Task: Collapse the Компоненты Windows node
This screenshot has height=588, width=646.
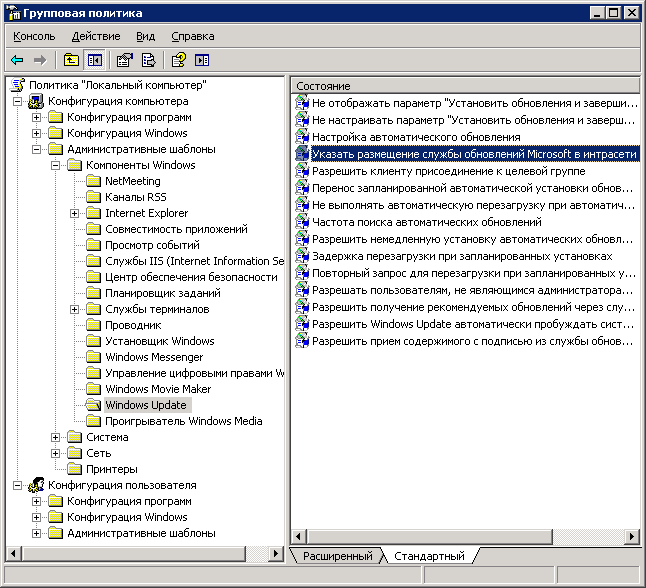Action: tap(55, 166)
